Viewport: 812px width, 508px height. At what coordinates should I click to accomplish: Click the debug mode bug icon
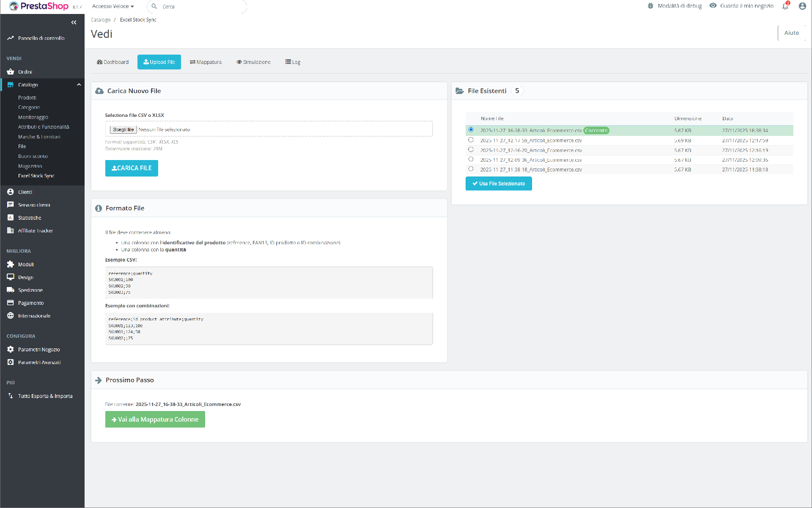[650, 6]
